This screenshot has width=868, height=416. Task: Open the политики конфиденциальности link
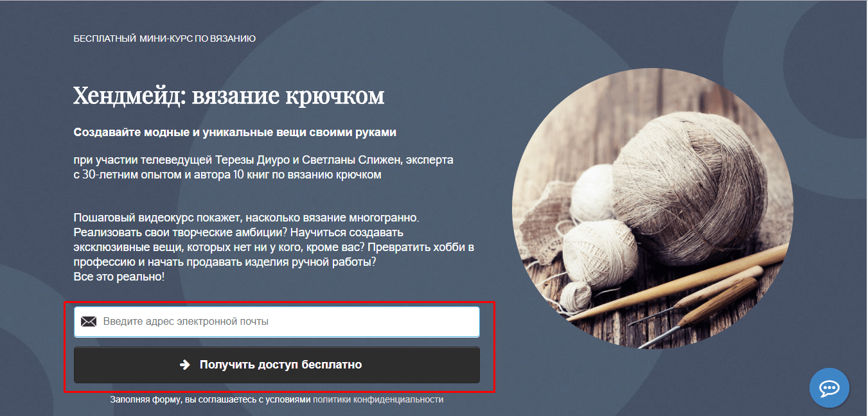(378, 399)
